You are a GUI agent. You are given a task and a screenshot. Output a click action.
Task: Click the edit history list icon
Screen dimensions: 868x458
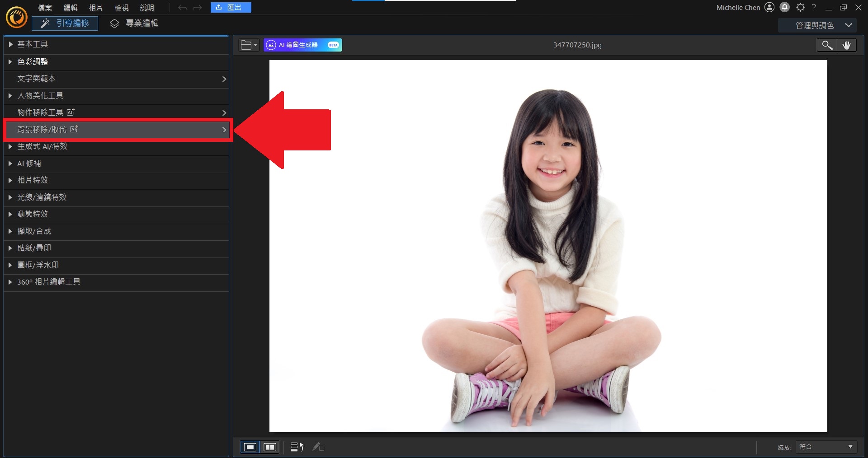tap(297, 447)
